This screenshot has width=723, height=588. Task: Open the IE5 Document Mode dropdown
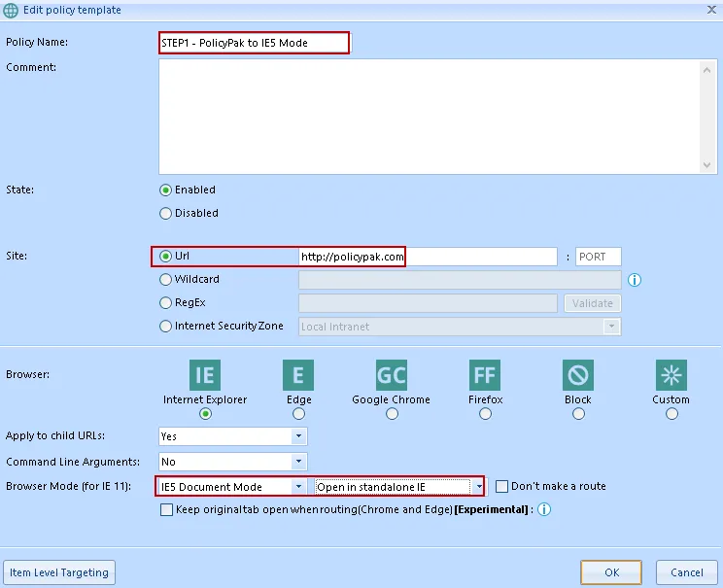point(297,486)
